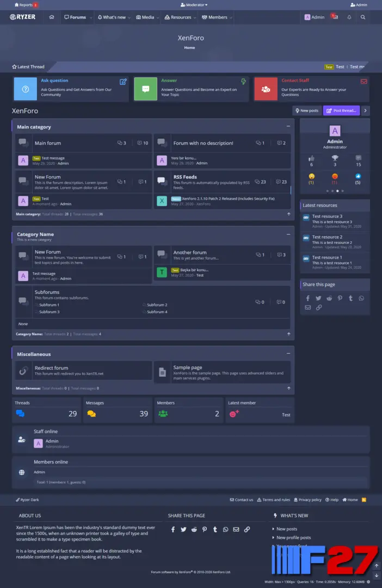This screenshot has width=382, height=588.
Task: Select the third dot in Admin card slider
Action: point(337,191)
